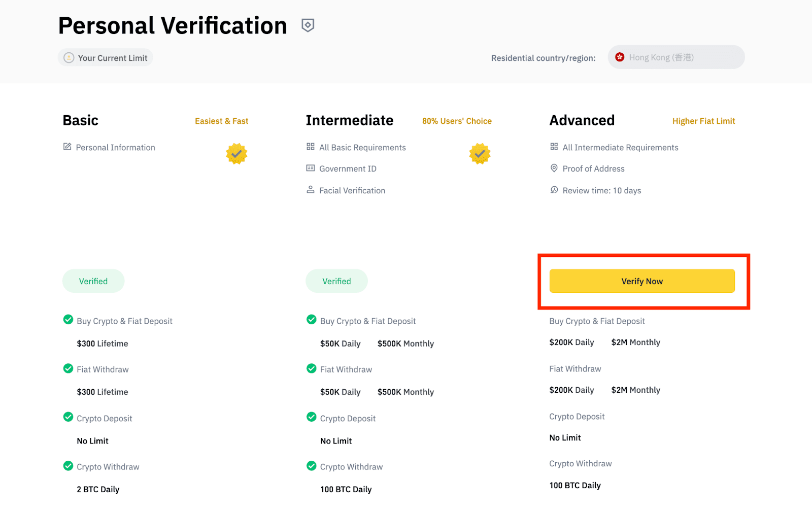Click the Facial Verification requirement text

pos(352,190)
